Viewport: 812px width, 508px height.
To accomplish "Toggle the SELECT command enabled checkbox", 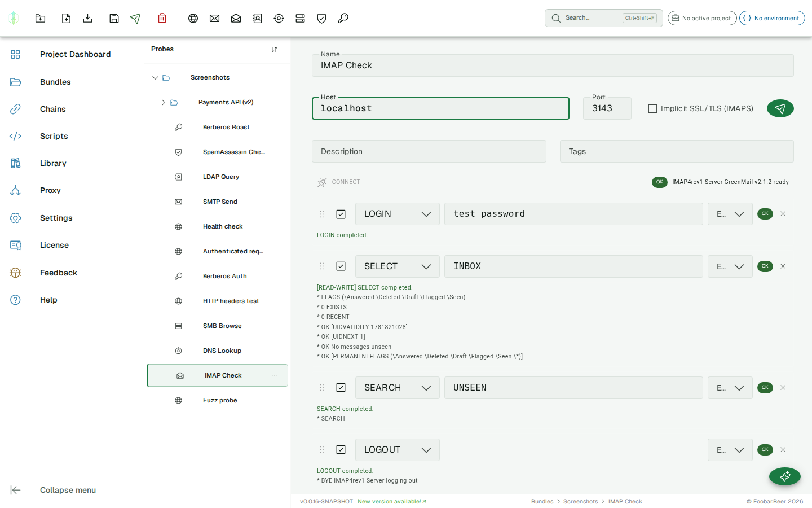I will 341,266.
